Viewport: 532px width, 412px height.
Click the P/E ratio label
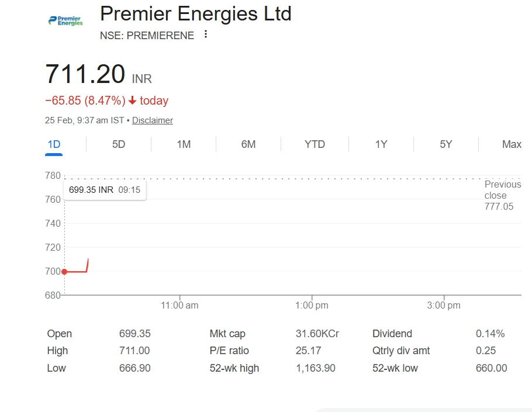[x=229, y=351]
